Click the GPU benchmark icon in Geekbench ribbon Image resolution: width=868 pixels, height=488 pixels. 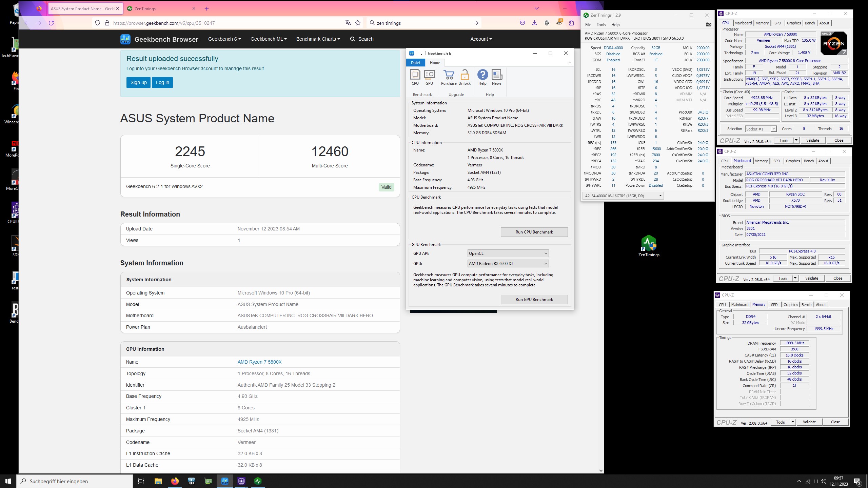tap(429, 77)
